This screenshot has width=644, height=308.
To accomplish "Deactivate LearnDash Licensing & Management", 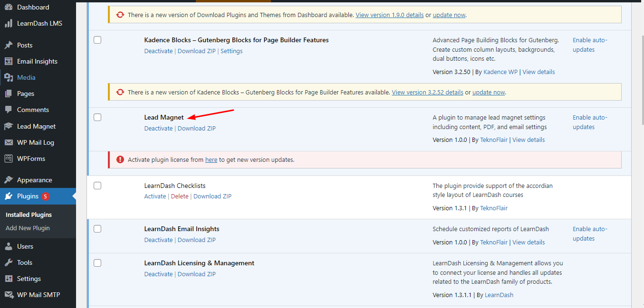I will (x=158, y=274).
